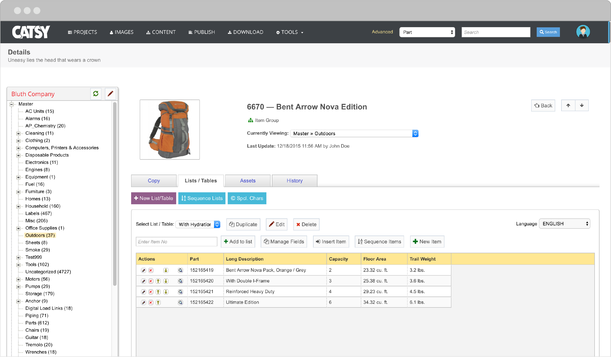Click the Sequence Items button
This screenshot has width=611, height=364.
pos(379,242)
